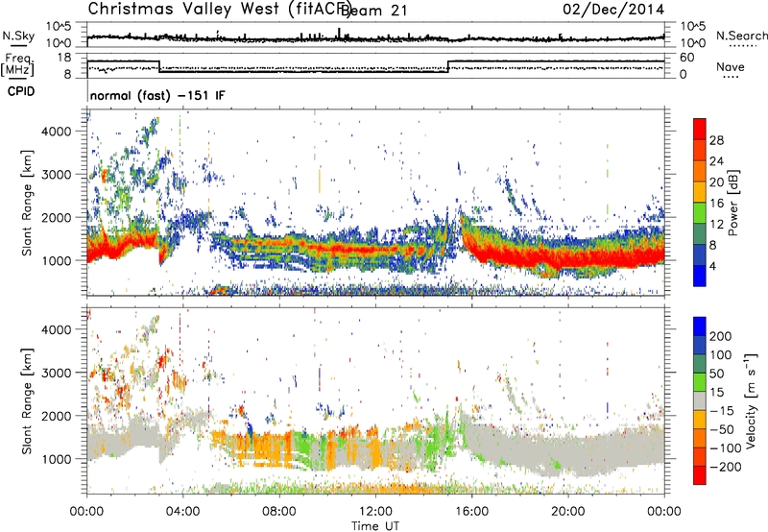Click the light green segment of the Velocity colorbar
Viewport: 768px width, 532px height.
[700, 382]
